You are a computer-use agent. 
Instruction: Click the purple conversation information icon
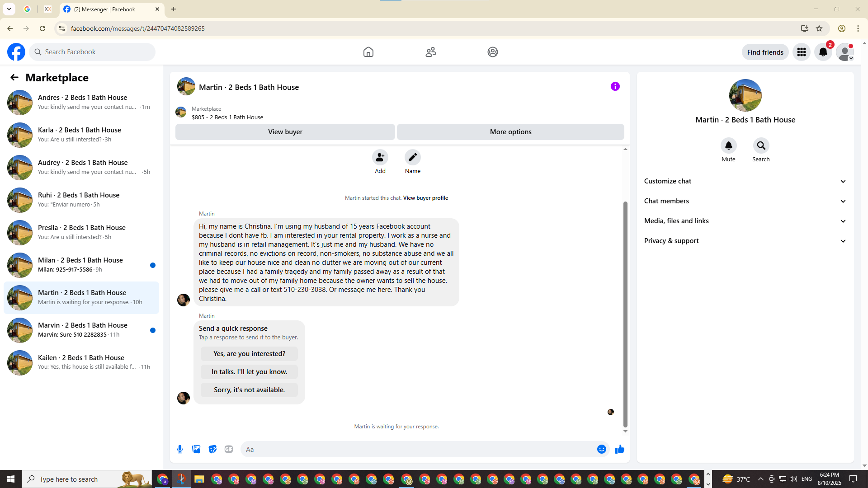615,86
